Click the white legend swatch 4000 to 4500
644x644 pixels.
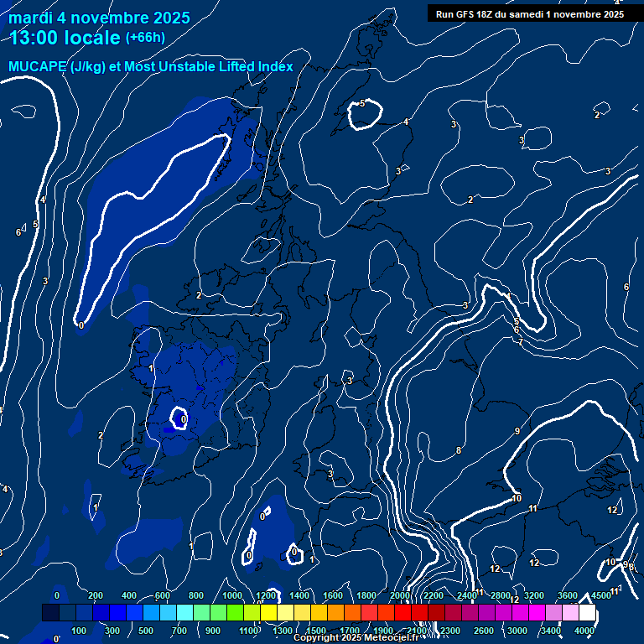(587, 612)
